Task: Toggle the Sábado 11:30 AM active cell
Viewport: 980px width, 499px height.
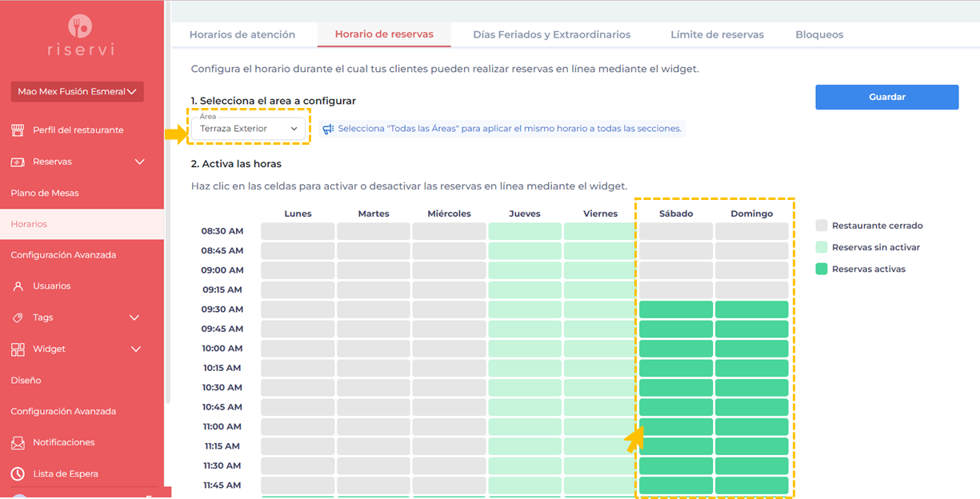Action: 676,466
